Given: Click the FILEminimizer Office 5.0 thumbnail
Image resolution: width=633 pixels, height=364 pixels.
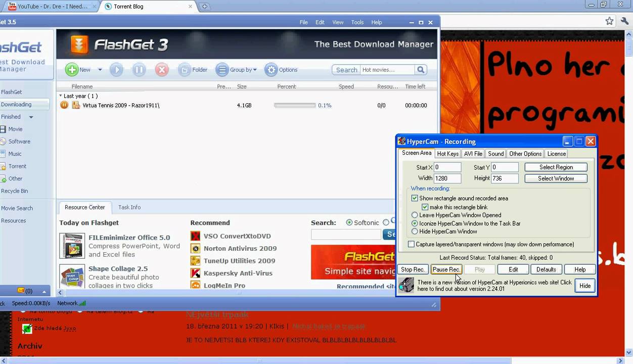Looking at the screenshot, I should [72, 246].
